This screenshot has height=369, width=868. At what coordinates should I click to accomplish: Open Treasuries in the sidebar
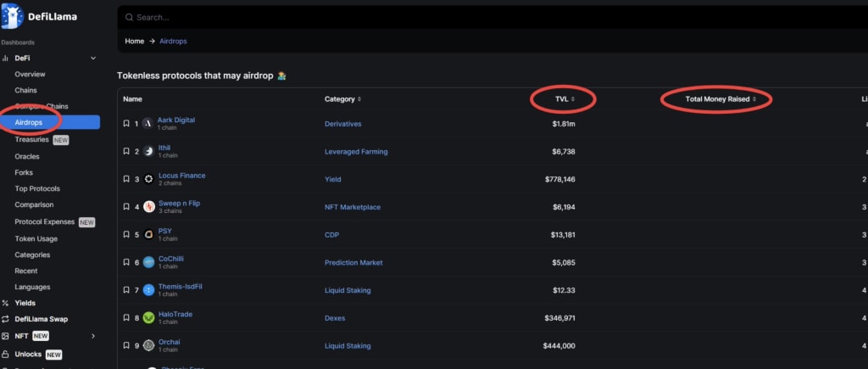coord(31,140)
